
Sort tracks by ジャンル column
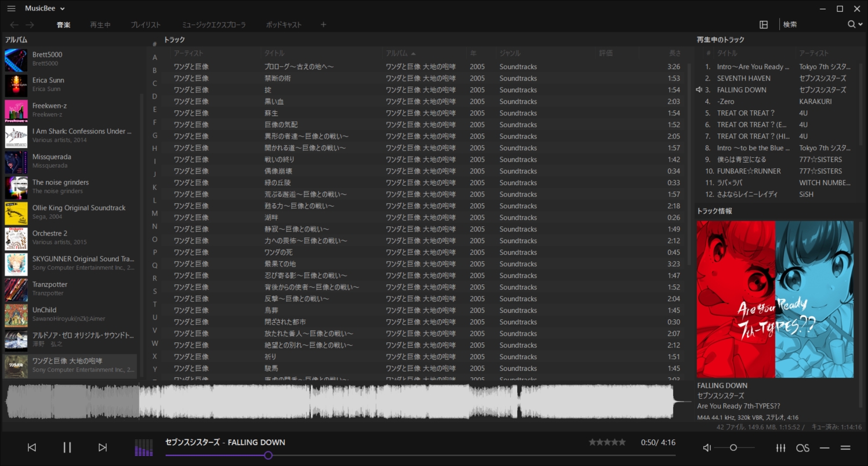tap(510, 53)
